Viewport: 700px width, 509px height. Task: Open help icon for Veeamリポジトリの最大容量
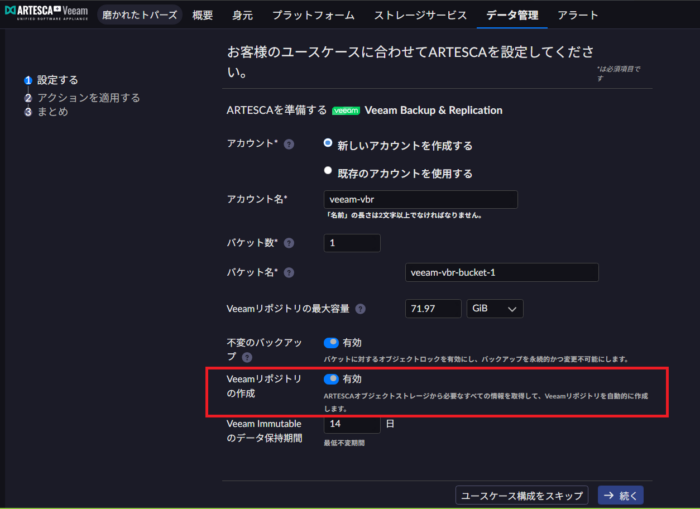click(x=360, y=309)
